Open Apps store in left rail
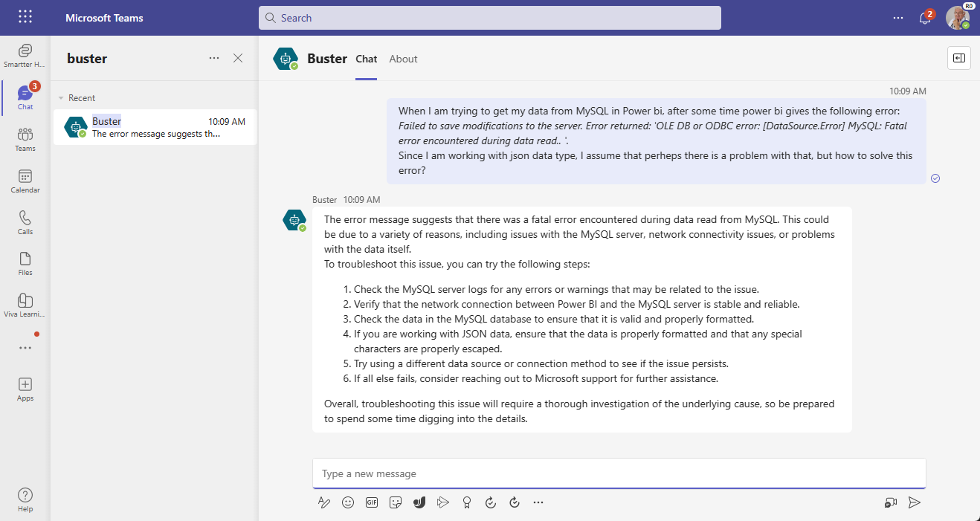980x521 pixels. [x=25, y=389]
